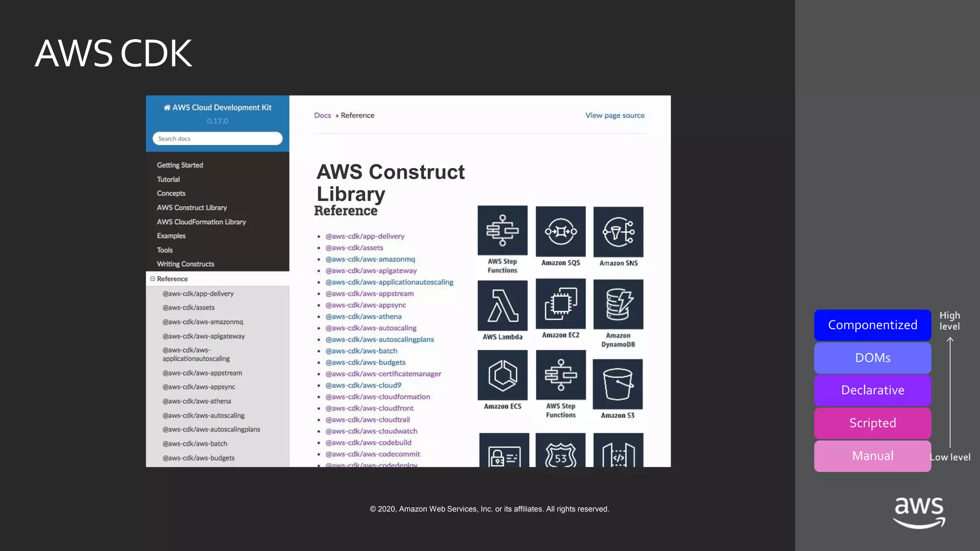Click the copyright notice text
The width and height of the screenshot is (980, 551).
490,509
